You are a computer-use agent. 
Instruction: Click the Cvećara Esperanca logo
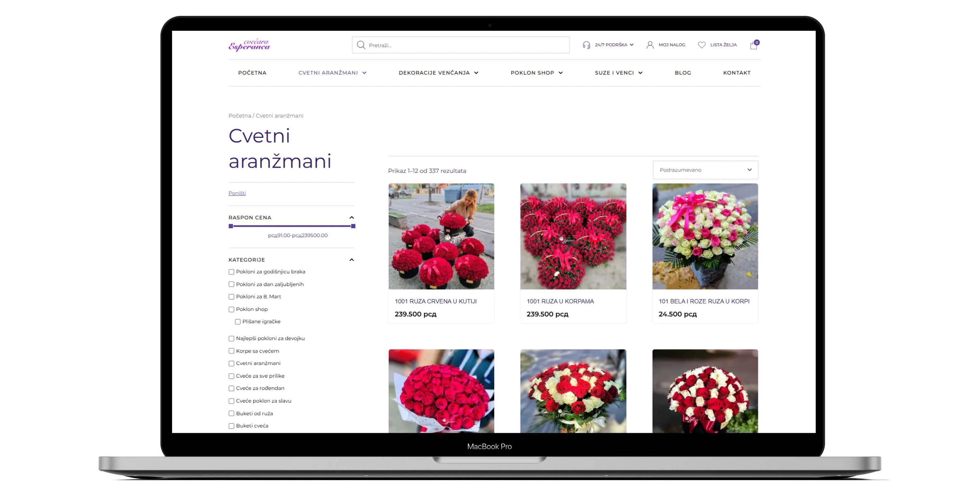coord(249,45)
